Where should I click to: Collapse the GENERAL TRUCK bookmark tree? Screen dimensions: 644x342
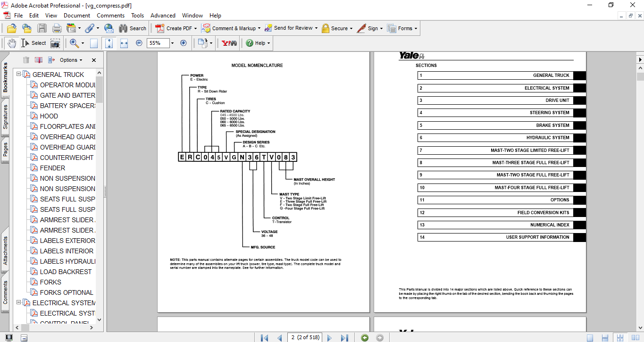(x=19, y=75)
